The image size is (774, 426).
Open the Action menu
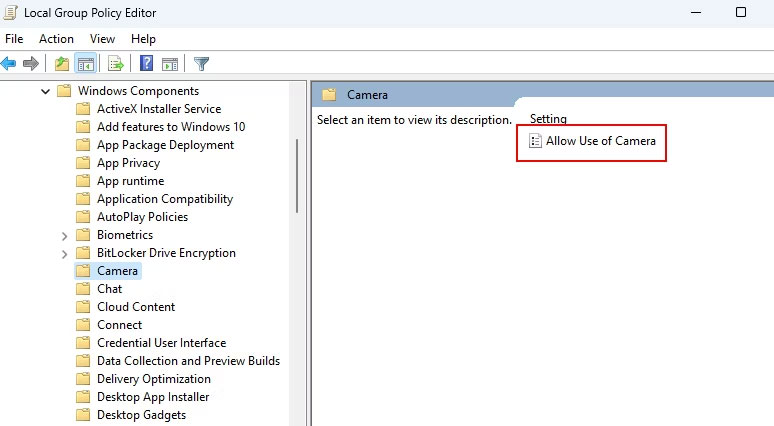pyautogui.click(x=56, y=39)
